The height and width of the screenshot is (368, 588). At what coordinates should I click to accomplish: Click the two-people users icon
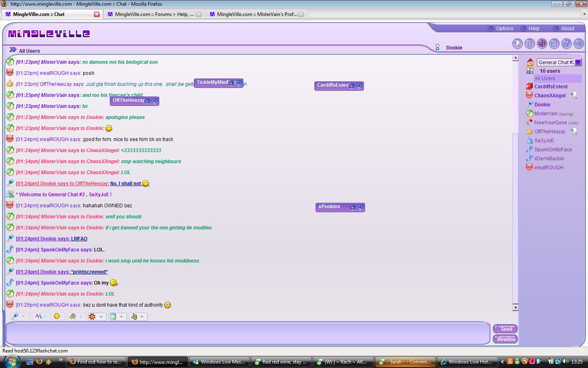point(530,71)
